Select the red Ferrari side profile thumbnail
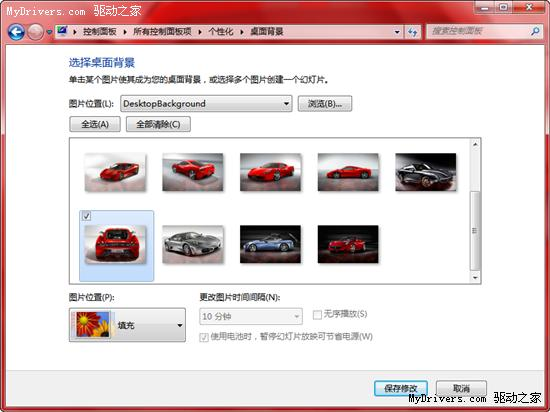The height and width of the screenshot is (412, 550). (348, 172)
